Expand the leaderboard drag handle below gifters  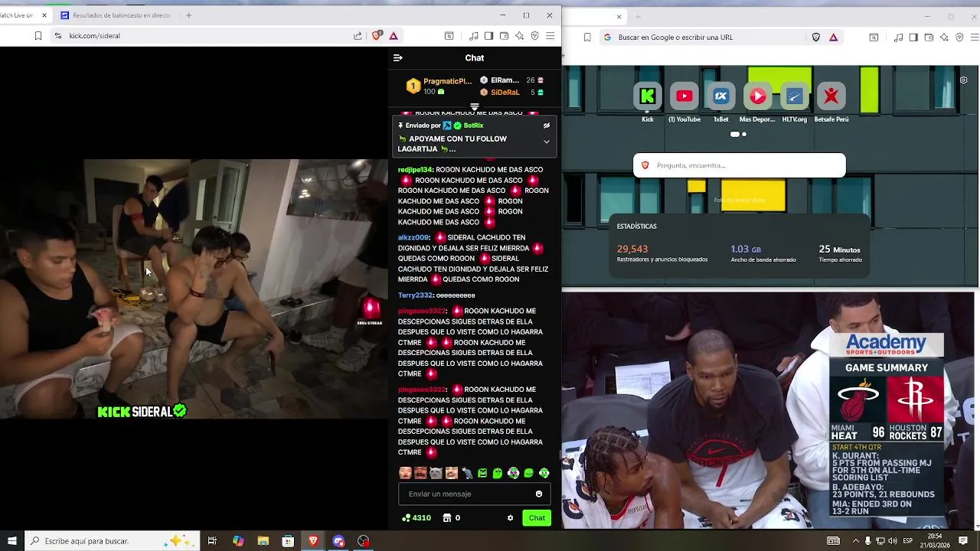(475, 106)
